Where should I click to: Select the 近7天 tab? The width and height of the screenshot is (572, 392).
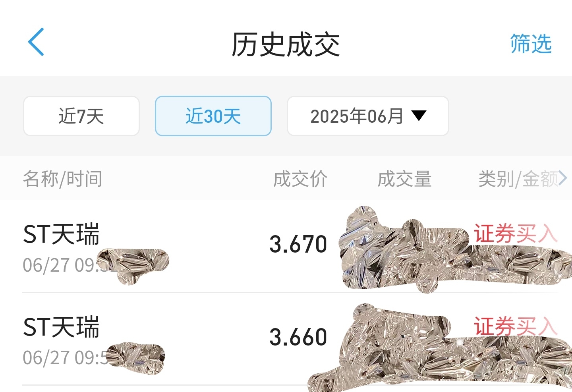tap(81, 116)
